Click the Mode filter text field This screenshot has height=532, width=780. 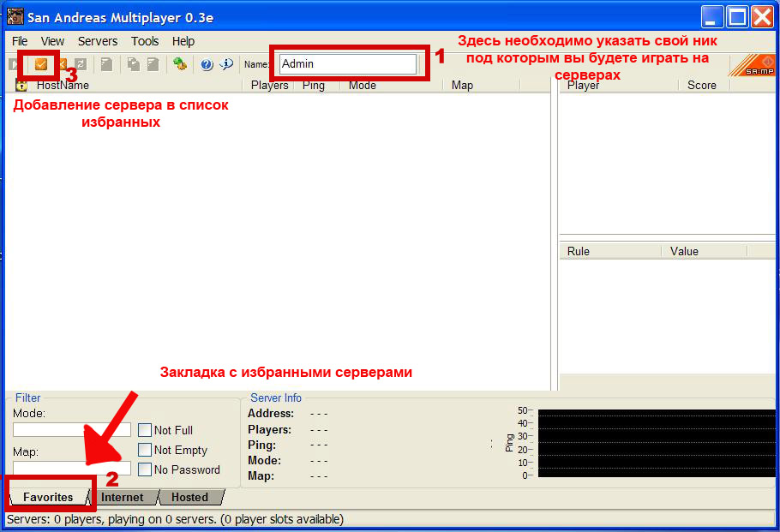72,429
